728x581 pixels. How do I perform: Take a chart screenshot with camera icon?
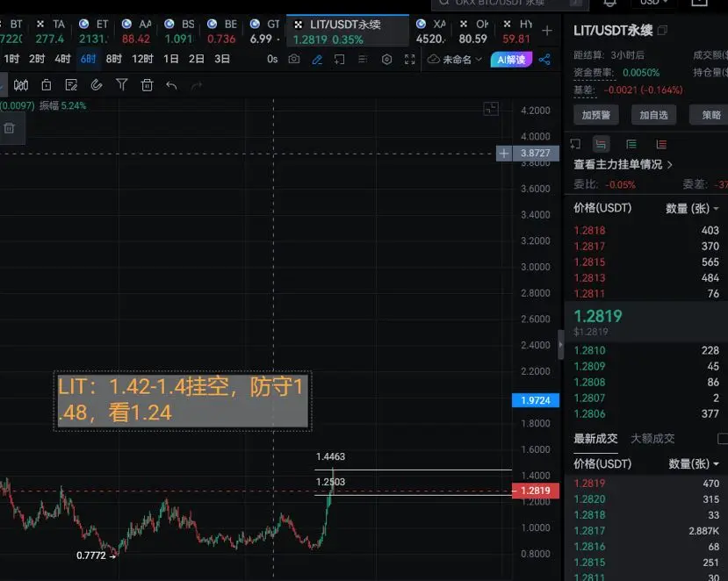tap(294, 60)
